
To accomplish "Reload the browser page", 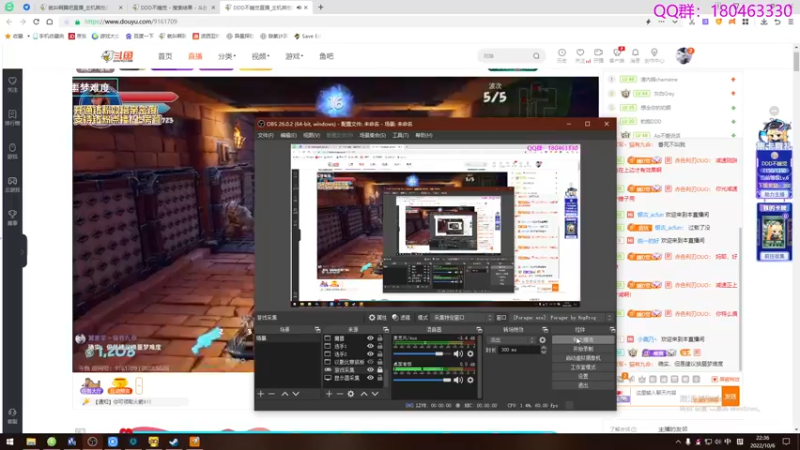I will click(36, 21).
